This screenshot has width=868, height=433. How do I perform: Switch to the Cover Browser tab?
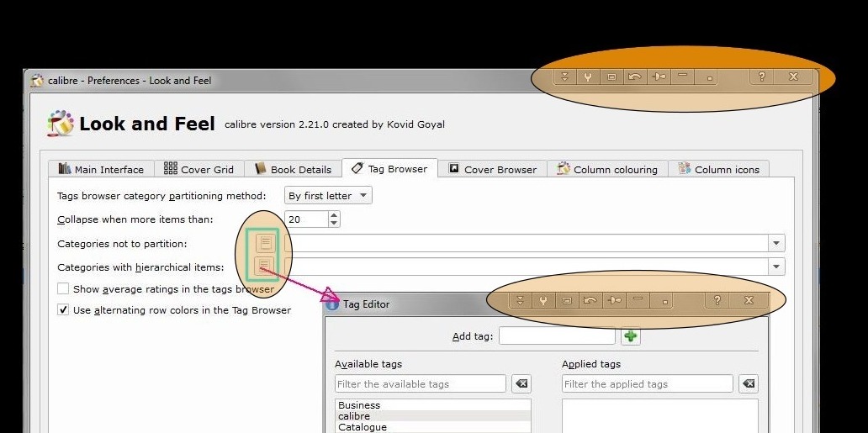click(x=492, y=169)
